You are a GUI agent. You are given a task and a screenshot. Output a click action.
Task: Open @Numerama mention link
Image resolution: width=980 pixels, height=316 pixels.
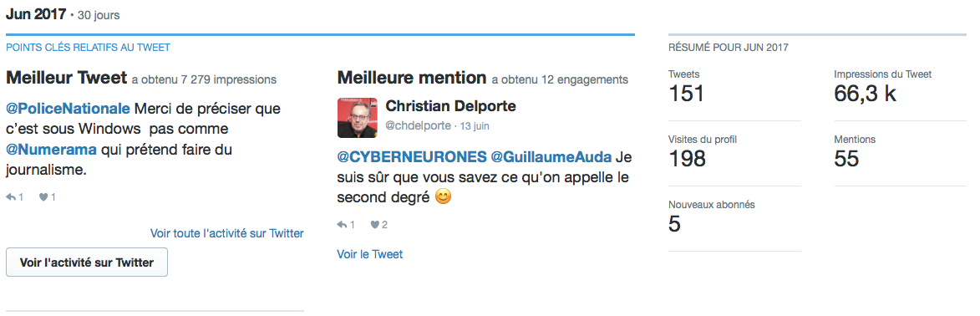[x=51, y=150]
